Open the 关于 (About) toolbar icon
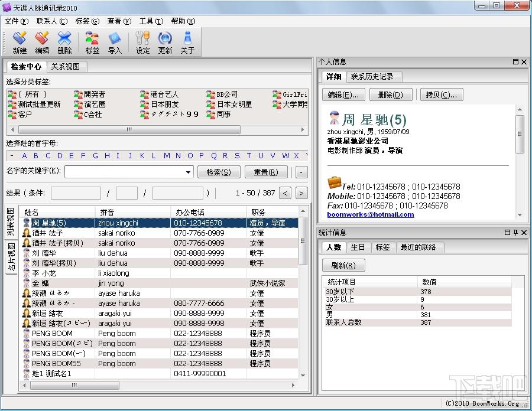532x411 pixels. [x=187, y=43]
